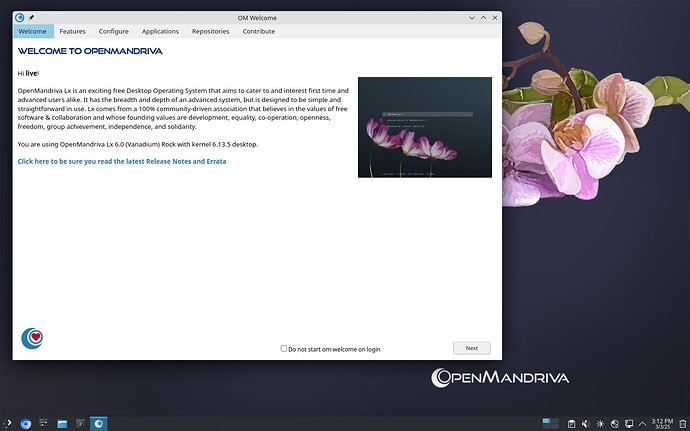Click the 'Hi live!' greeting text
690x431 pixels.
click(x=29, y=73)
